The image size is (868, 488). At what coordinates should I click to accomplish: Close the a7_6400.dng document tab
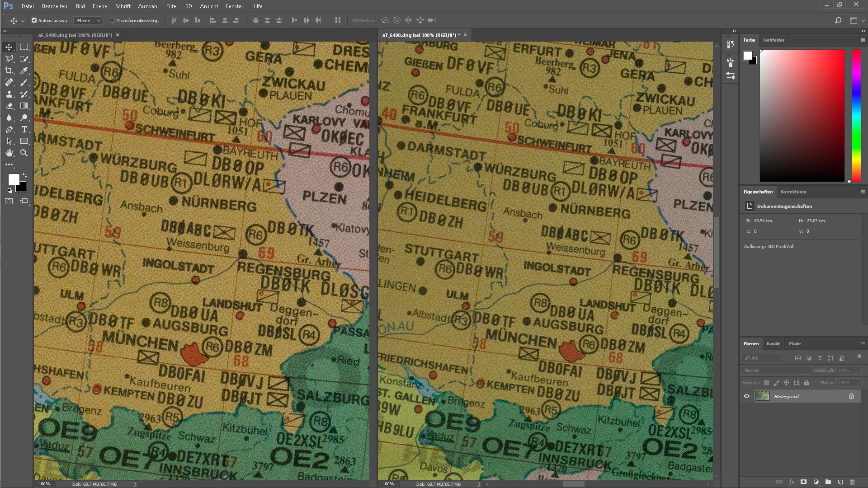click(x=465, y=35)
